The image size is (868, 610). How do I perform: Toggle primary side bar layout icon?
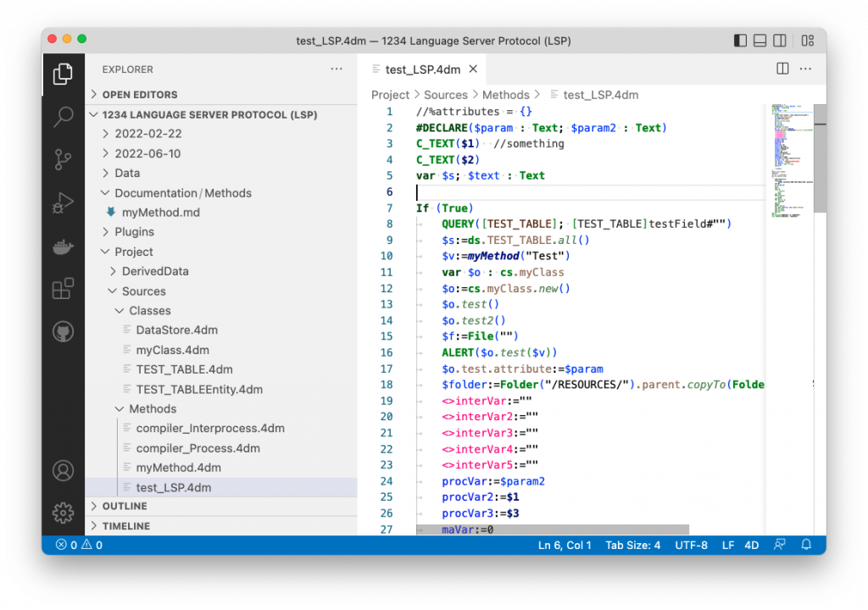740,41
